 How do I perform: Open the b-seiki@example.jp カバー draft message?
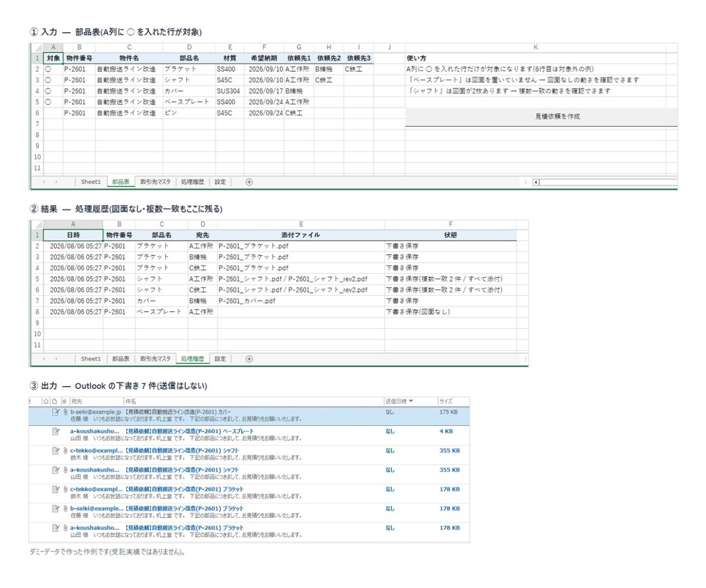tap(249, 416)
